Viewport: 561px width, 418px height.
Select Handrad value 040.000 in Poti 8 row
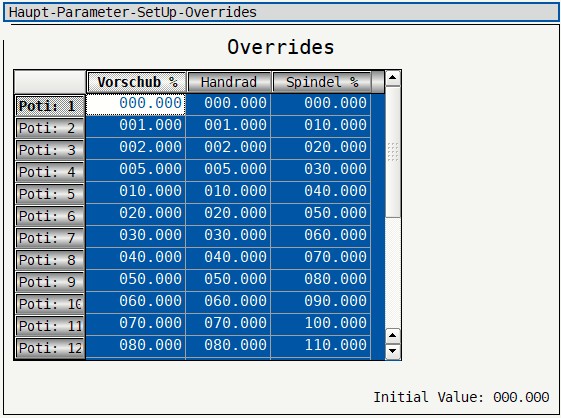228,258
